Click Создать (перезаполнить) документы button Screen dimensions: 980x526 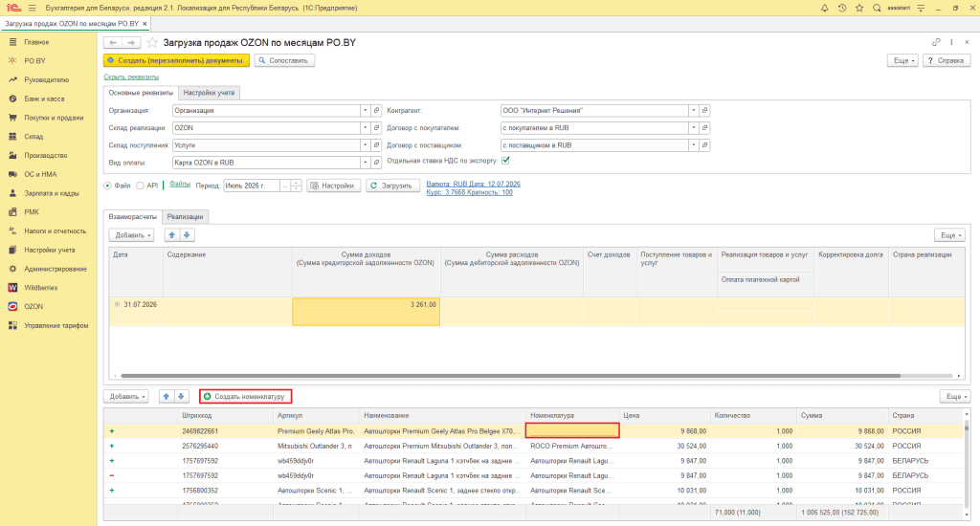[176, 60]
